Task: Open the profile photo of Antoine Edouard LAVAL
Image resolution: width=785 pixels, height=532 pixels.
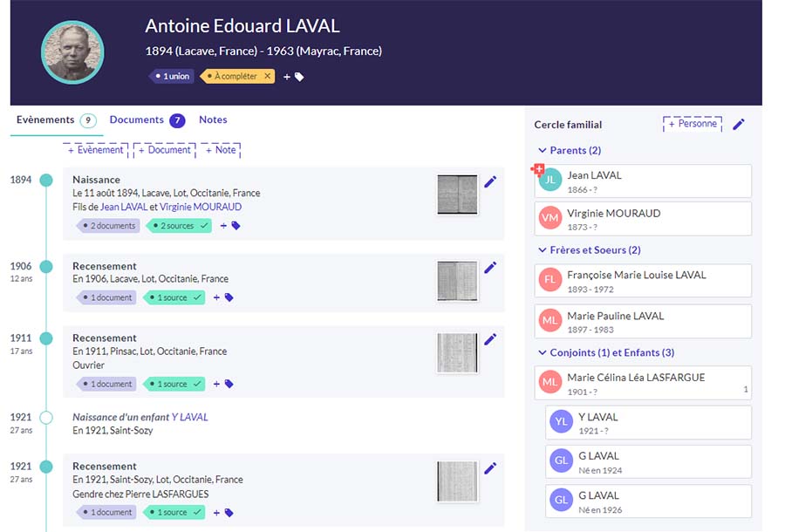Action: point(73,52)
